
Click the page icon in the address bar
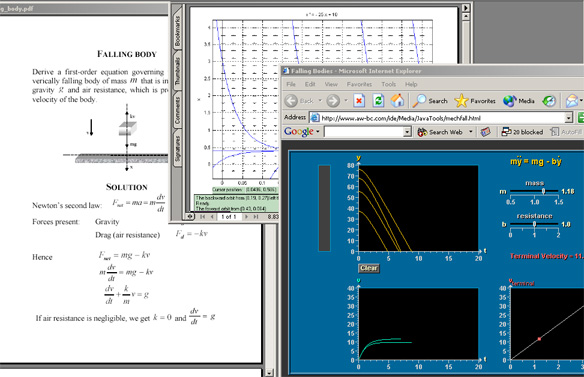pyautogui.click(x=315, y=118)
